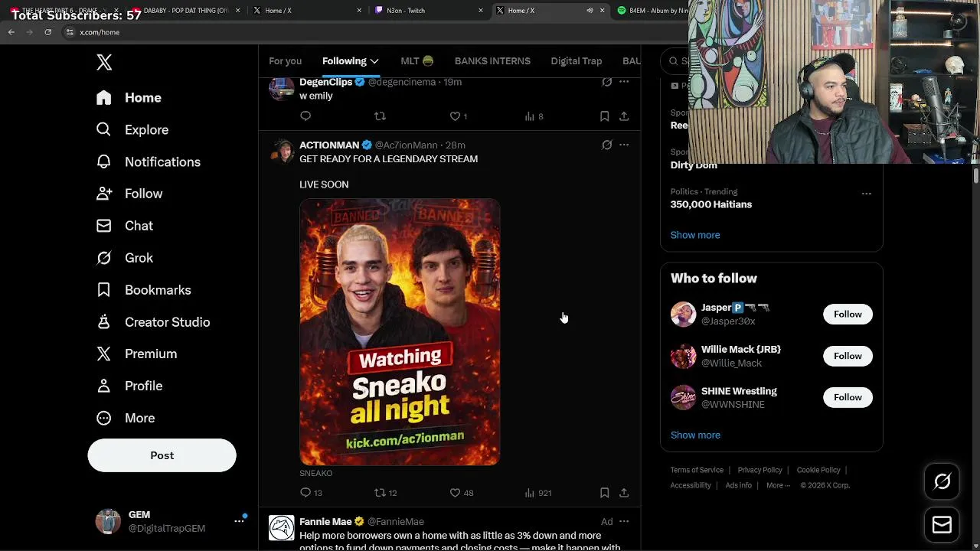Open options for the 350,000 Haitians trend
The image size is (980, 551).
point(867,194)
